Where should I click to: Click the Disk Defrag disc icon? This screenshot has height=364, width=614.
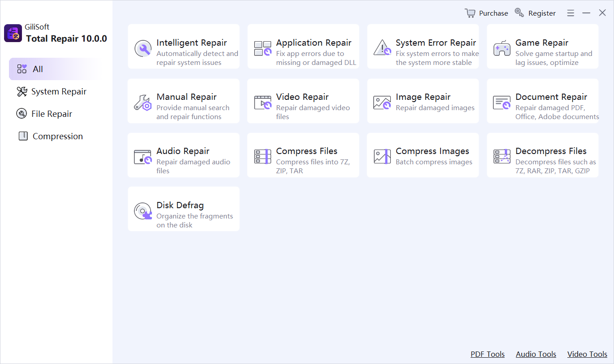(143, 211)
